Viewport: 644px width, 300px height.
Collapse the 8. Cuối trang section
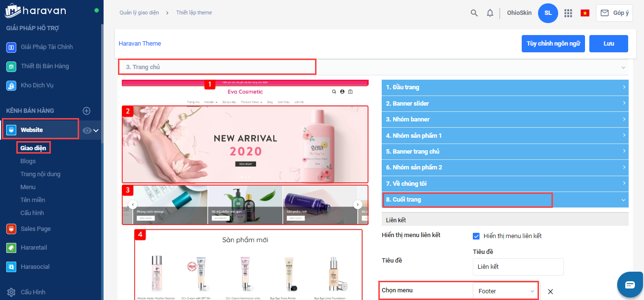click(505, 200)
